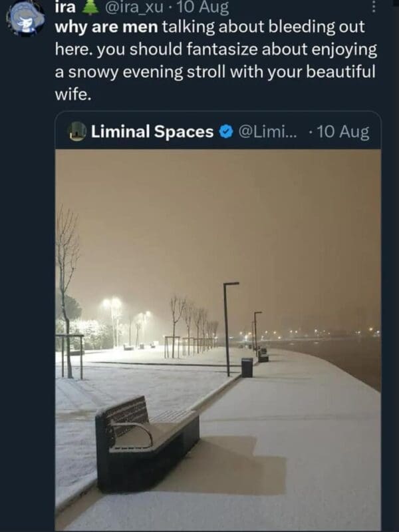This screenshot has height=532, width=399.
Task: Click the truncated @Limi... handle
Action: point(265,132)
